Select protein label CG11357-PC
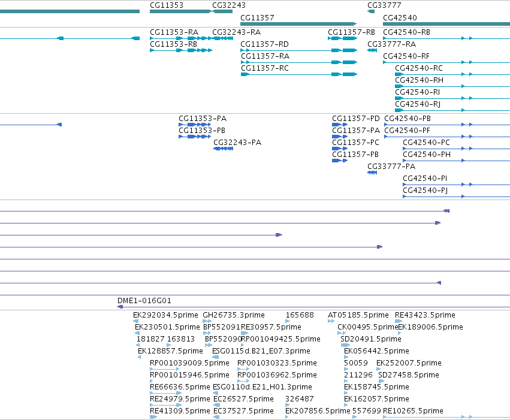The image size is (510, 420). click(x=355, y=143)
